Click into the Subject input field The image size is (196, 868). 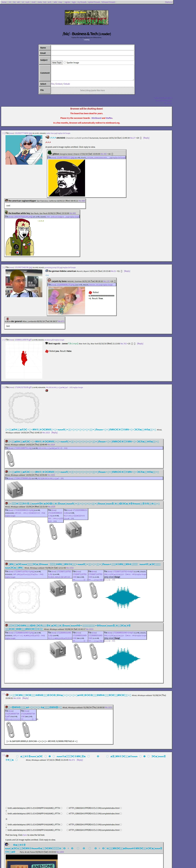(92, 58)
